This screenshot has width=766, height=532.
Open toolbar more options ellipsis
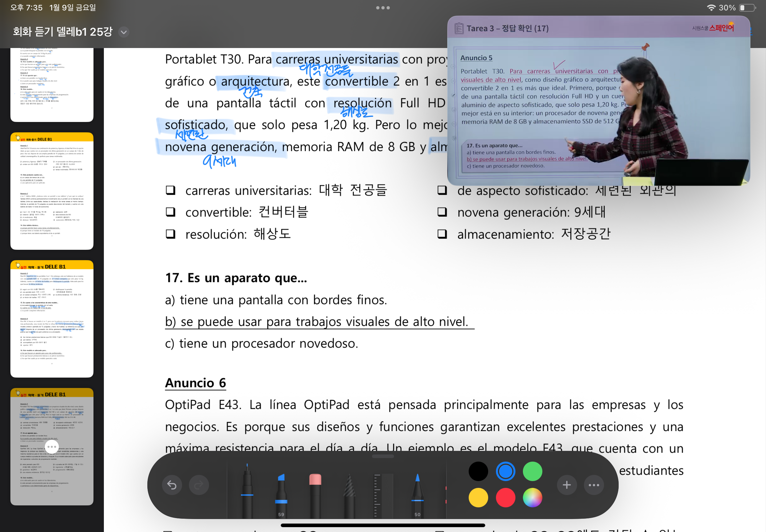(x=594, y=485)
